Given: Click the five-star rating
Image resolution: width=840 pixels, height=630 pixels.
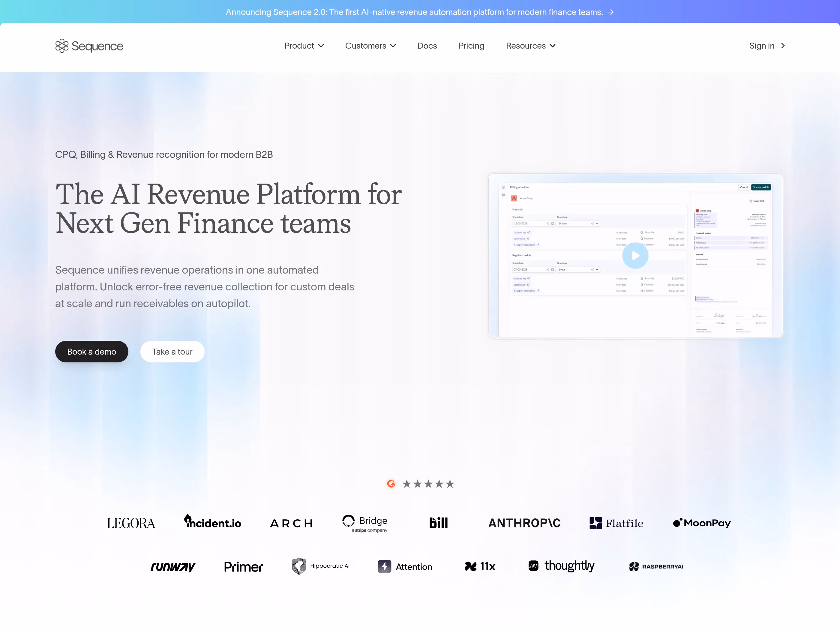Looking at the screenshot, I should 428,484.
